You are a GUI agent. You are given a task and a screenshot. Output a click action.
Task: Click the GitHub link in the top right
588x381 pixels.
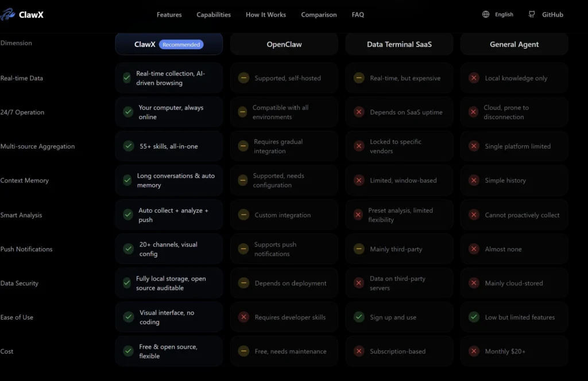coord(546,14)
